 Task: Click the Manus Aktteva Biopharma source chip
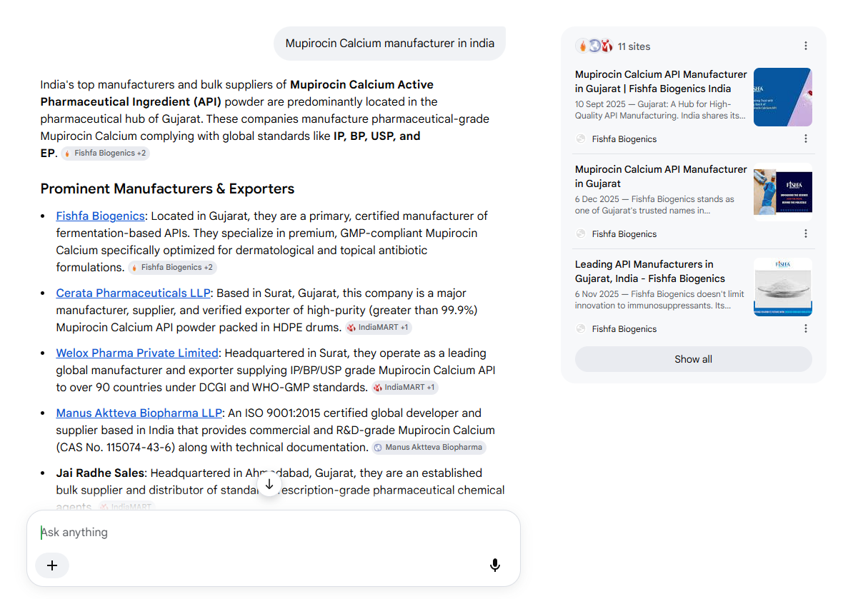[x=429, y=447]
